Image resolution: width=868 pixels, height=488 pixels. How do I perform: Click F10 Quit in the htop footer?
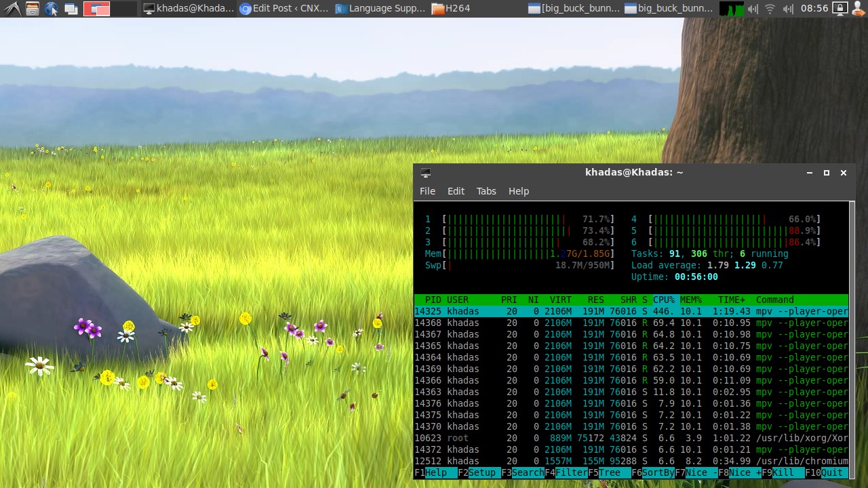(x=827, y=472)
